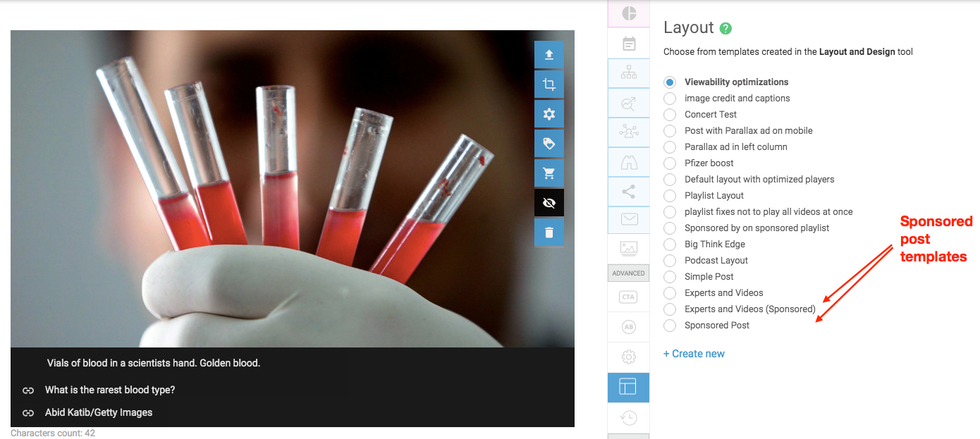
Task: Click the image caption text field
Action: click(153, 363)
